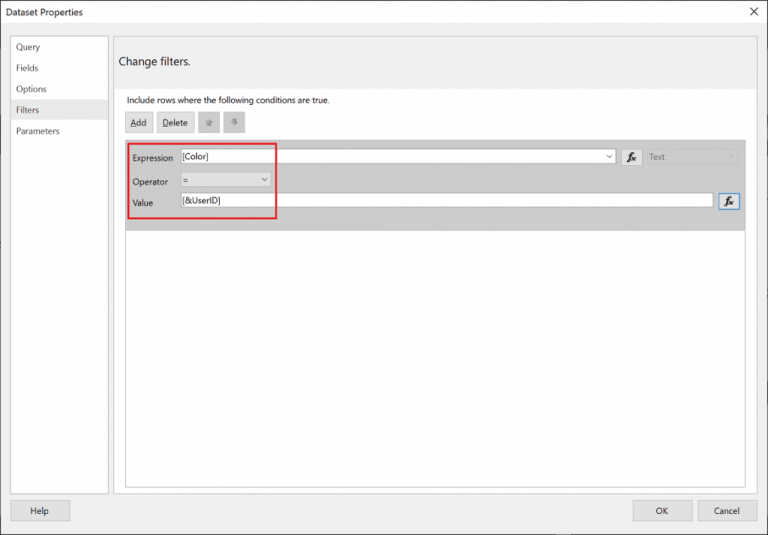Expand the Expression [Color] dropdown arrow
Viewport: 768px width, 535px height.
pos(609,157)
